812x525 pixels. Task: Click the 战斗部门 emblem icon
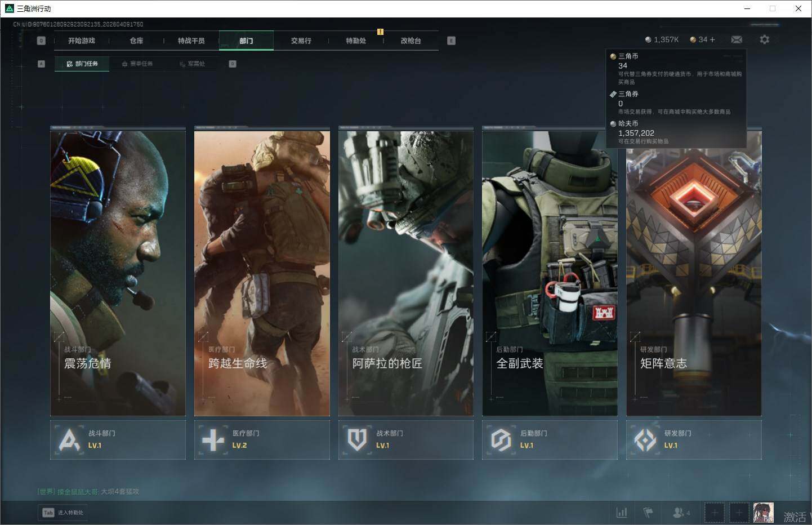click(69, 440)
